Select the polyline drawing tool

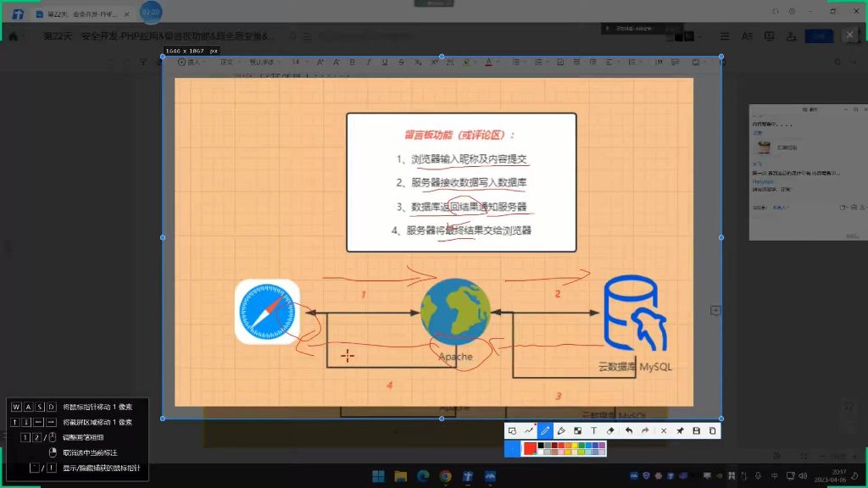(x=529, y=430)
